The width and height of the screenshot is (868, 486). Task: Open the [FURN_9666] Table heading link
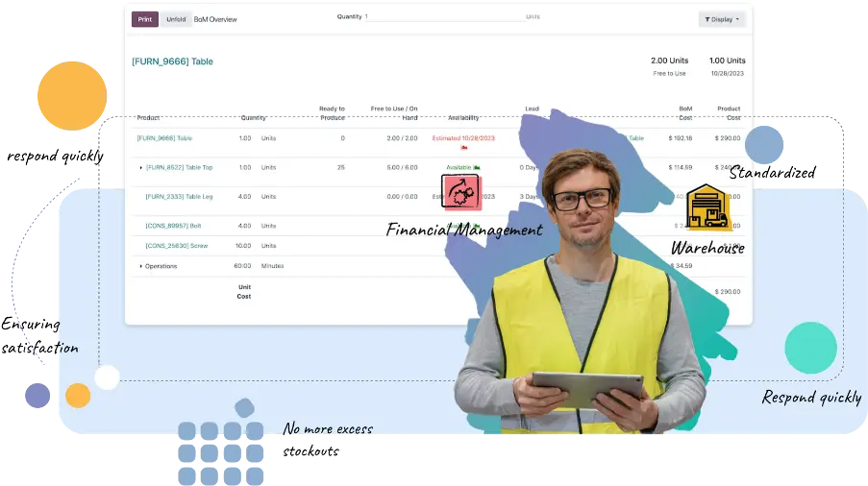pyautogui.click(x=172, y=61)
